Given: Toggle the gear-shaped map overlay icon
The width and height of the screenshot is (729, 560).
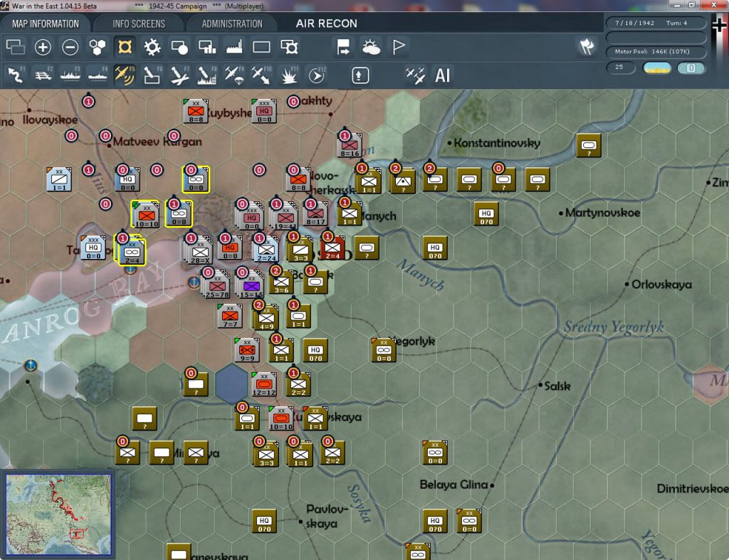Looking at the screenshot, I should (x=152, y=47).
